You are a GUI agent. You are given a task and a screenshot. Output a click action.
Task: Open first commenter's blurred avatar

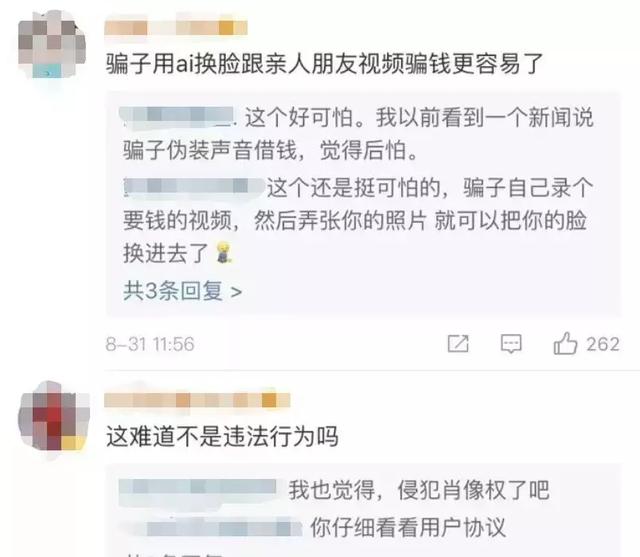[52, 45]
